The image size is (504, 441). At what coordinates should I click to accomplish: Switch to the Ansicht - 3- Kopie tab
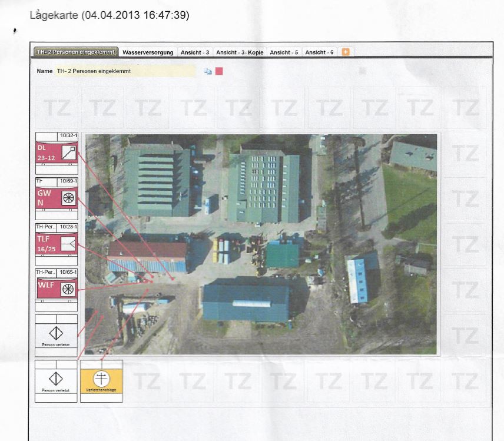[240, 52]
